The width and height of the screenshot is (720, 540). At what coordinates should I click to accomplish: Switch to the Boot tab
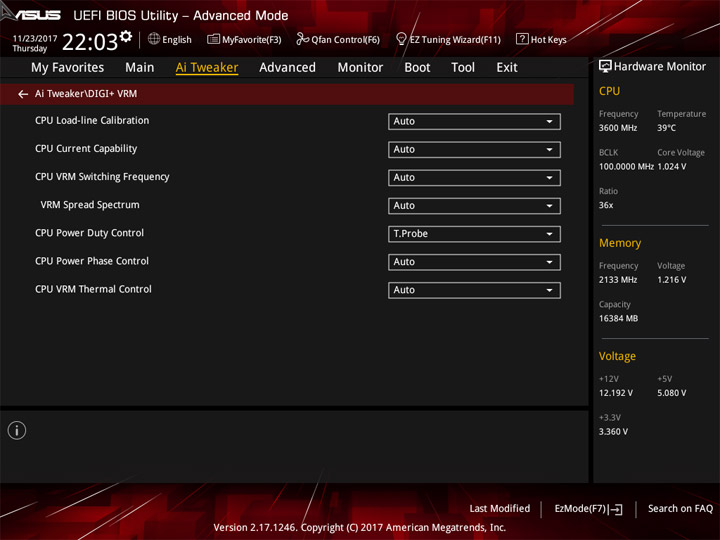417,68
